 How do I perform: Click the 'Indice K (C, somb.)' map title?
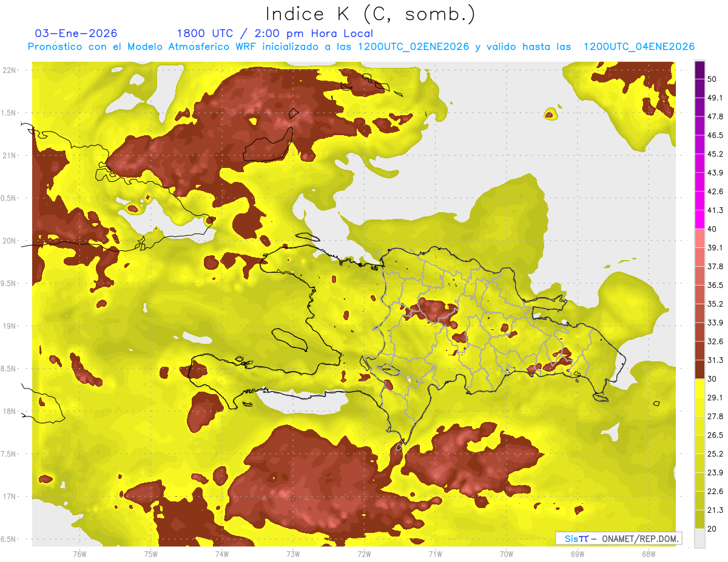coord(370,14)
